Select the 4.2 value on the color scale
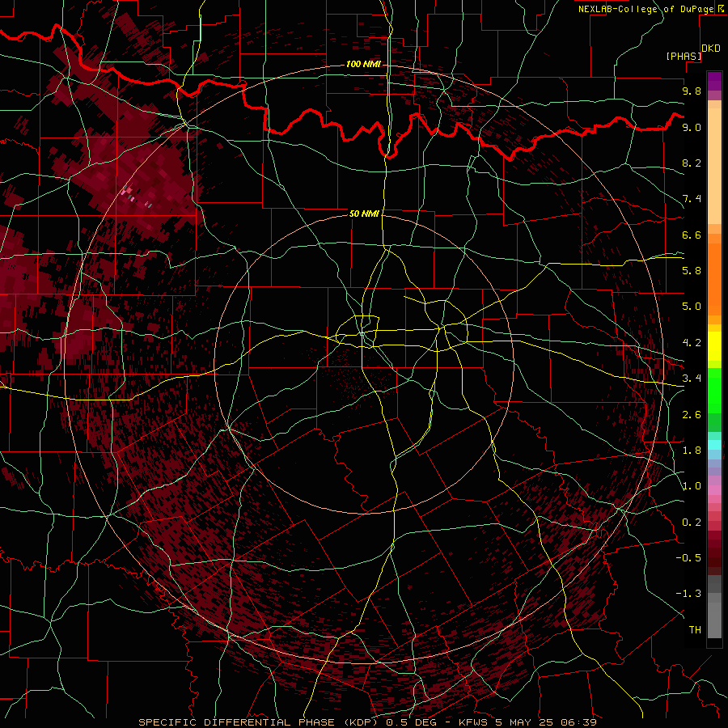728x728 pixels. pos(692,343)
